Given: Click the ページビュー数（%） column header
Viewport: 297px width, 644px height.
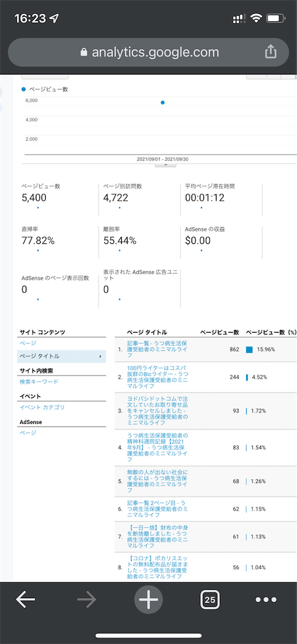Looking at the screenshot, I should [271, 332].
